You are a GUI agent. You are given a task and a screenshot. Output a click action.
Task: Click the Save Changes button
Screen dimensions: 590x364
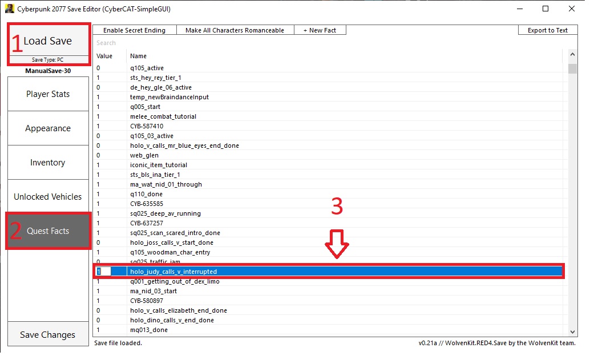point(48,334)
